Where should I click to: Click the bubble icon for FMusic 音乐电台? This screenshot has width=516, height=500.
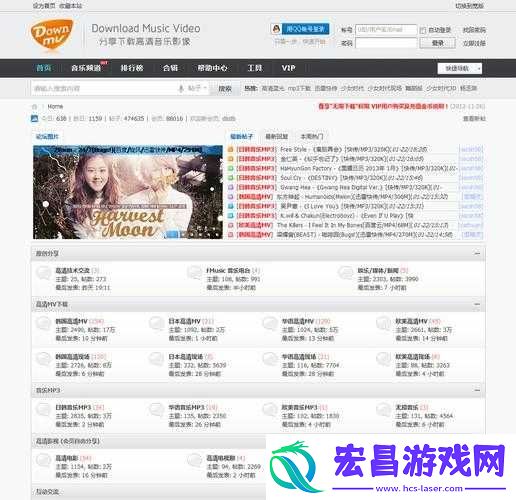(x=195, y=273)
